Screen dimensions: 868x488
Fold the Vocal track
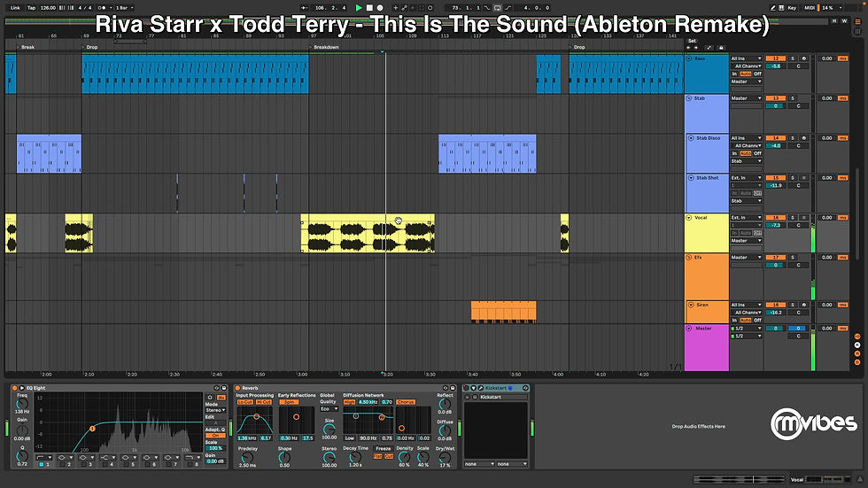point(689,218)
